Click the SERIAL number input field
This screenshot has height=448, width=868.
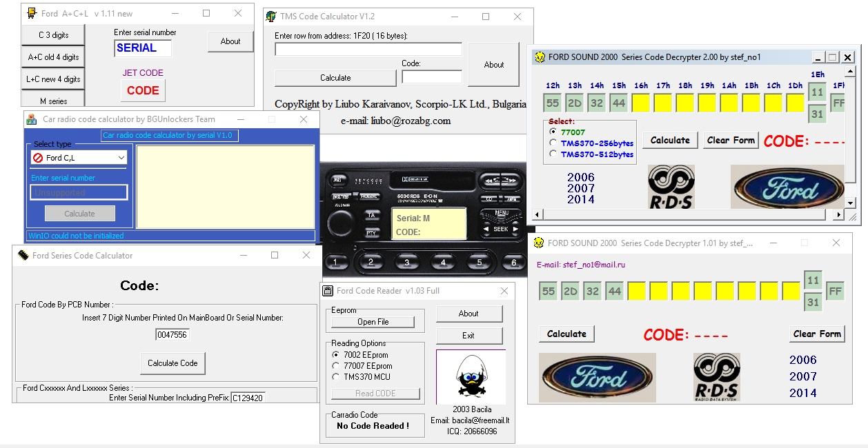(143, 48)
